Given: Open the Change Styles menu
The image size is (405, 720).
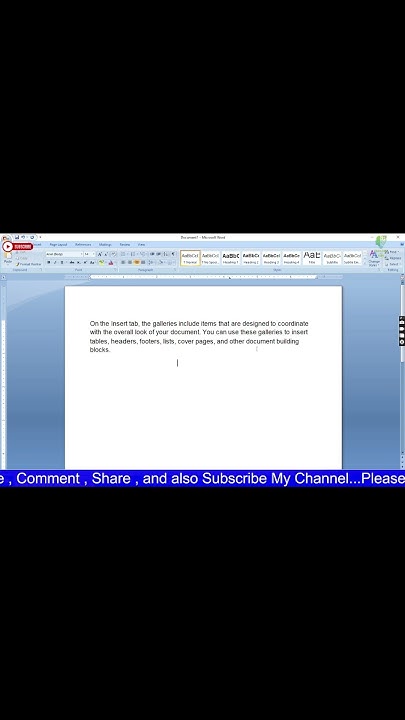Looking at the screenshot, I should (x=374, y=259).
